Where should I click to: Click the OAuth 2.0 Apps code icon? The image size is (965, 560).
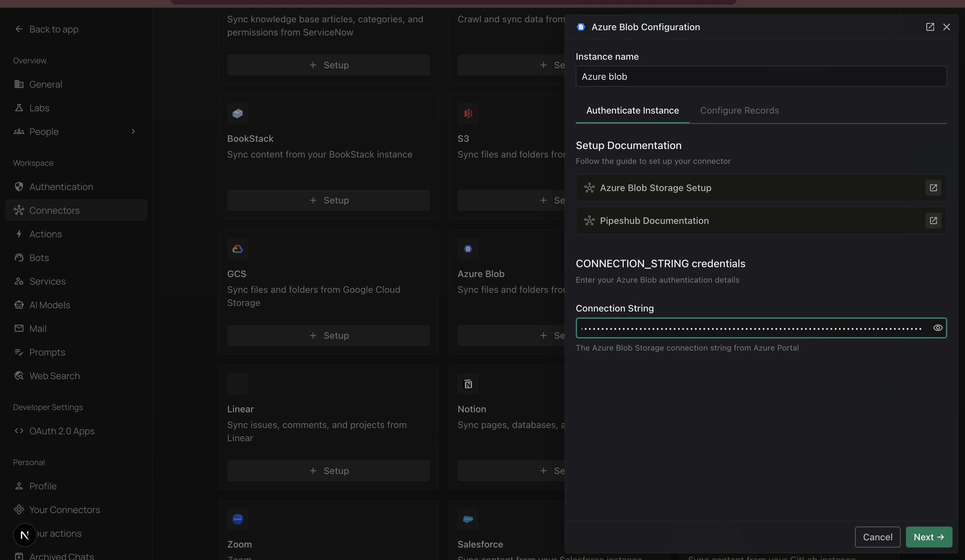click(x=19, y=431)
